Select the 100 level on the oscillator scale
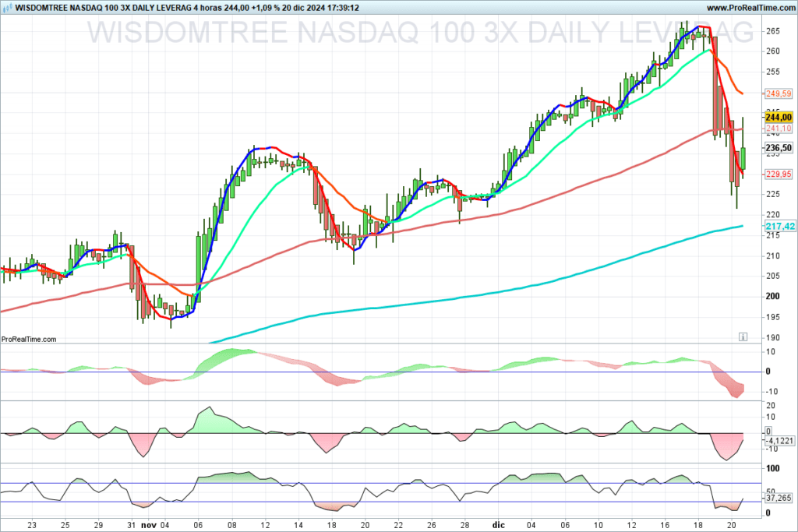This screenshot has width=798, height=532. pyautogui.click(x=772, y=468)
